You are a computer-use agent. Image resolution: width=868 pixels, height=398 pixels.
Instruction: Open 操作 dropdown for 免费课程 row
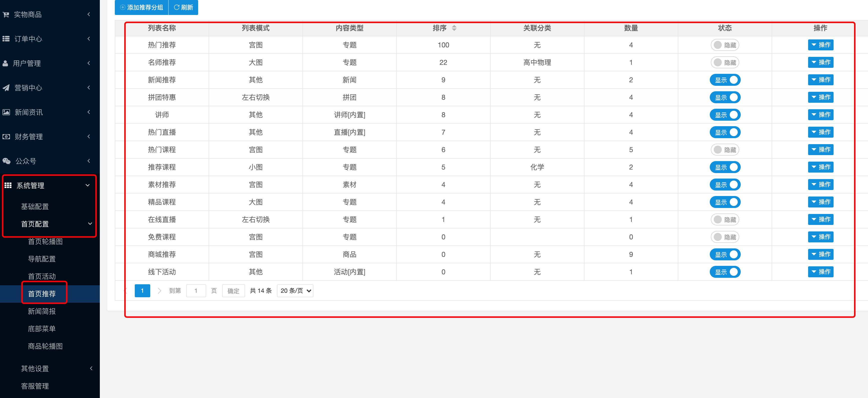tap(821, 237)
